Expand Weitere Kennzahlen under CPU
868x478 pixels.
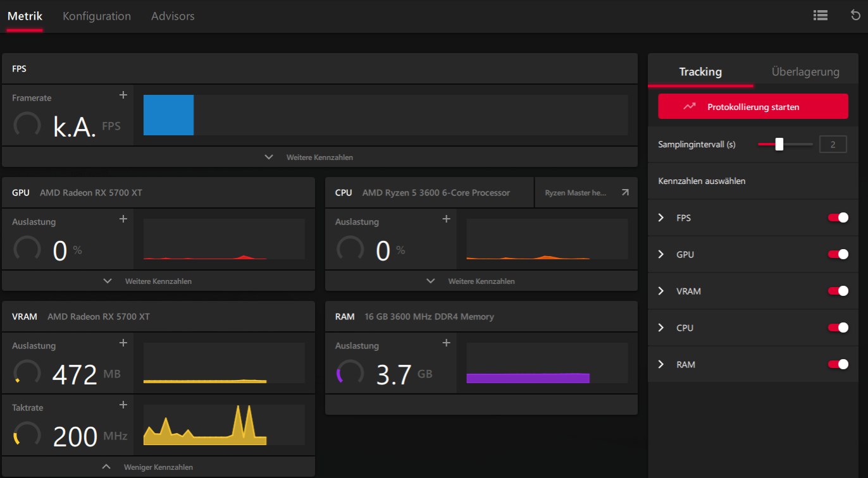[x=481, y=281]
